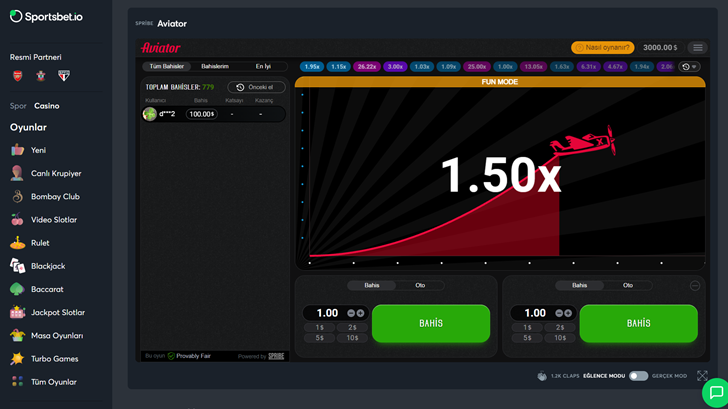
Task: Select Bahis mode in right bet panel
Action: (x=579, y=286)
